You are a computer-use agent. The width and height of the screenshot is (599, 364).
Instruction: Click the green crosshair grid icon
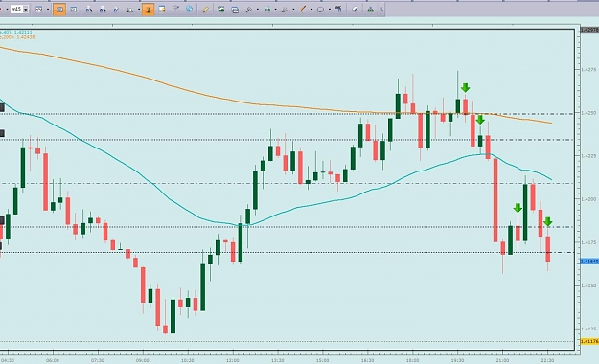267,10
